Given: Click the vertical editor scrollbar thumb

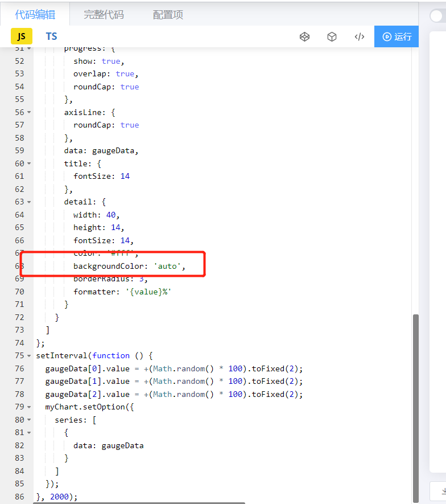Looking at the screenshot, I should (415, 409).
